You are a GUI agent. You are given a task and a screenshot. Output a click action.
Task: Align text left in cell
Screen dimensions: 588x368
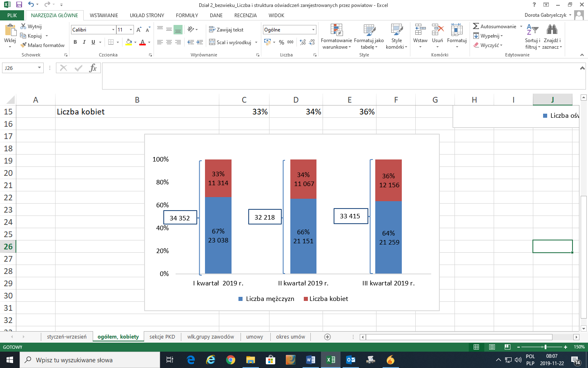pyautogui.click(x=160, y=42)
